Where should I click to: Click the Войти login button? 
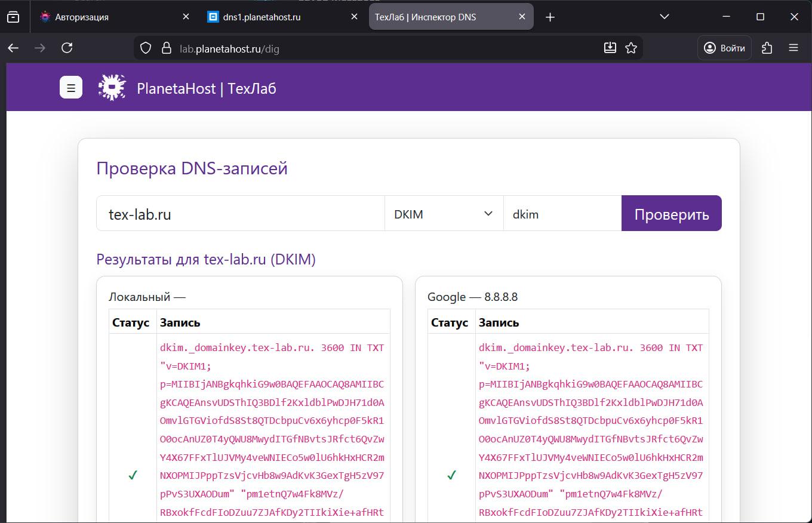point(724,48)
